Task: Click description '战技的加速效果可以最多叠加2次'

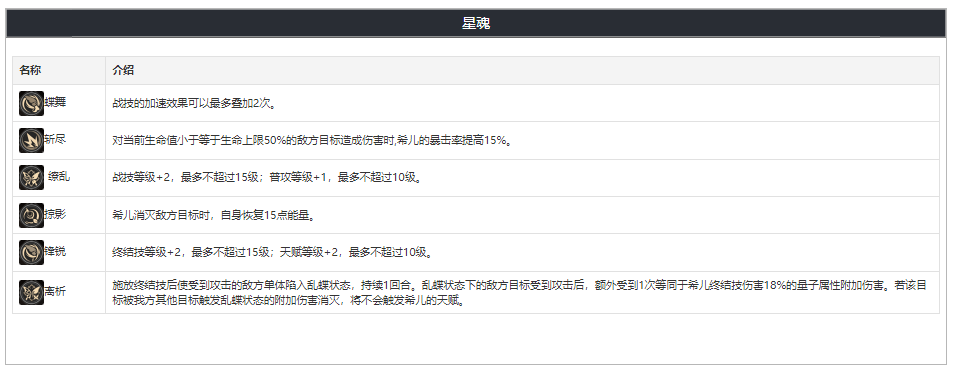Action: 195,104
